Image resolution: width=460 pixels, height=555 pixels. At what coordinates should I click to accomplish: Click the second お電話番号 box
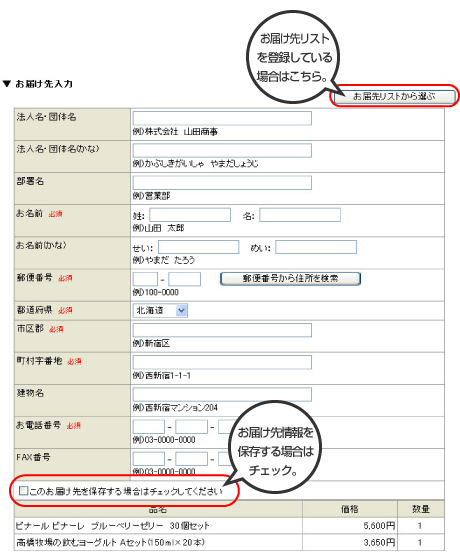191,427
